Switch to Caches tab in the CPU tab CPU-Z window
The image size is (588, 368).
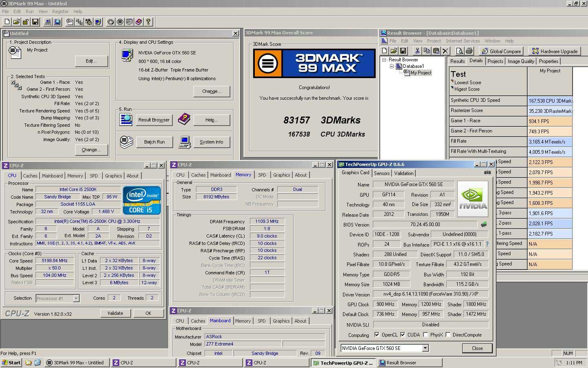[30, 176]
